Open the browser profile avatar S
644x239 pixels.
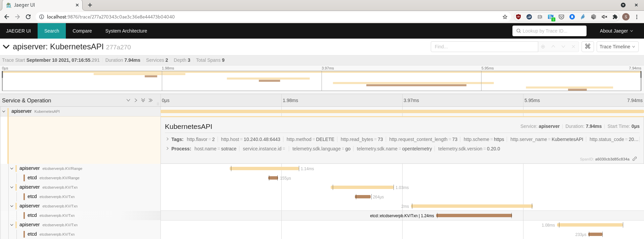point(626,17)
